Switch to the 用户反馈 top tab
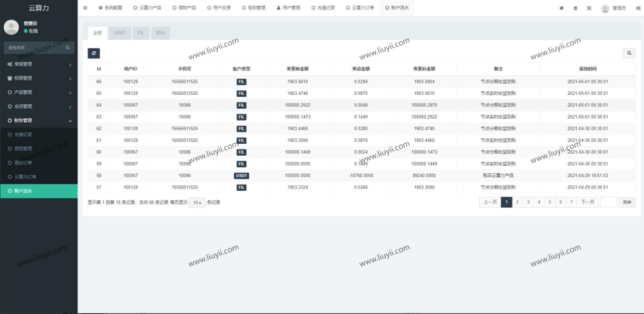The image size is (644, 314). [219, 8]
